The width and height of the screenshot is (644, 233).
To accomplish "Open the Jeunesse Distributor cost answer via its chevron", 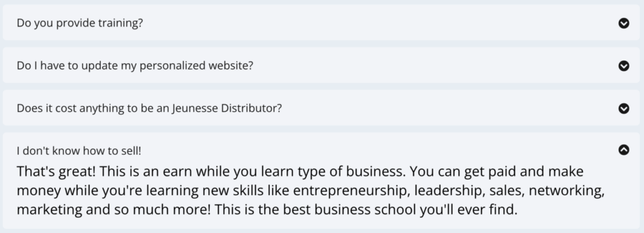I will [x=623, y=108].
